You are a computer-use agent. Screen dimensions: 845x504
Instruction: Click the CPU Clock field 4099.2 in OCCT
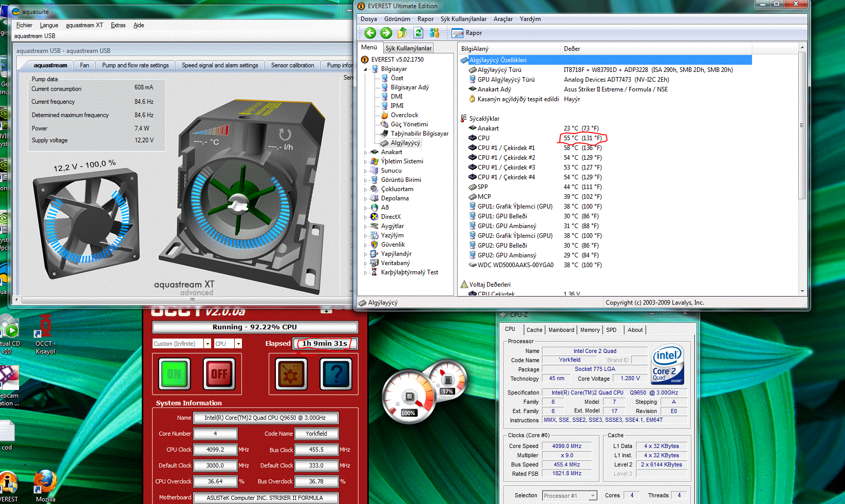tap(215, 450)
